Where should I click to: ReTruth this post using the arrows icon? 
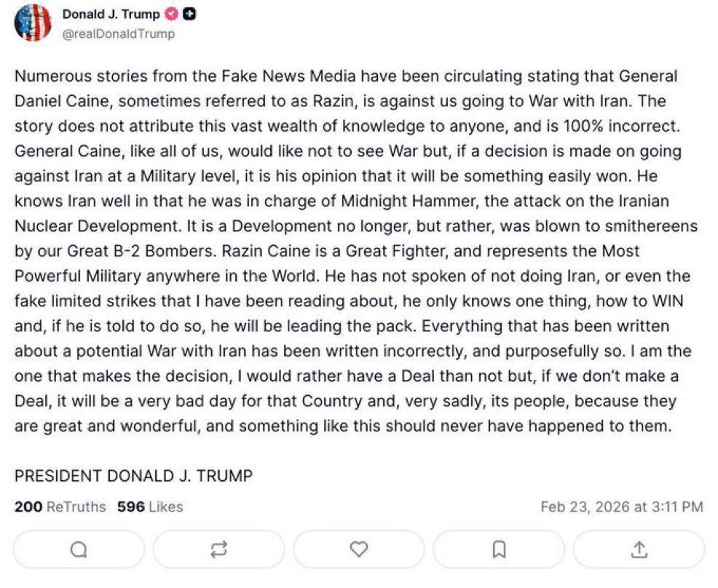pyautogui.click(x=218, y=550)
